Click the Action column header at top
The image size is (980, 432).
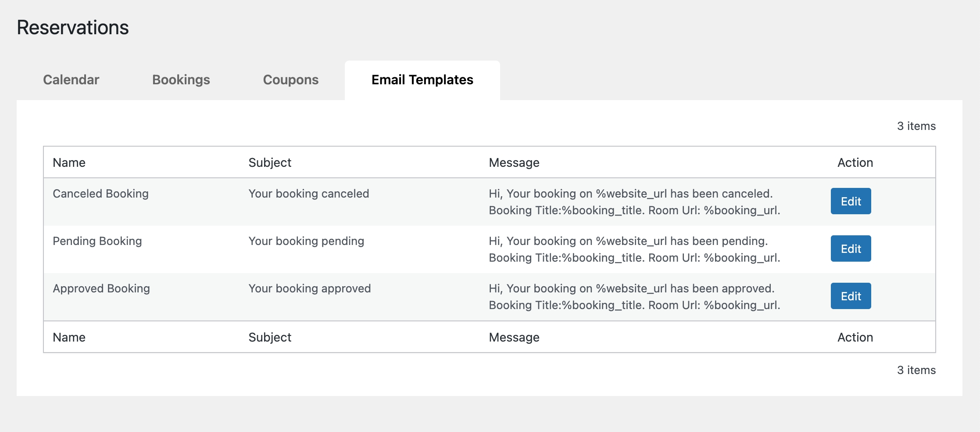855,162
